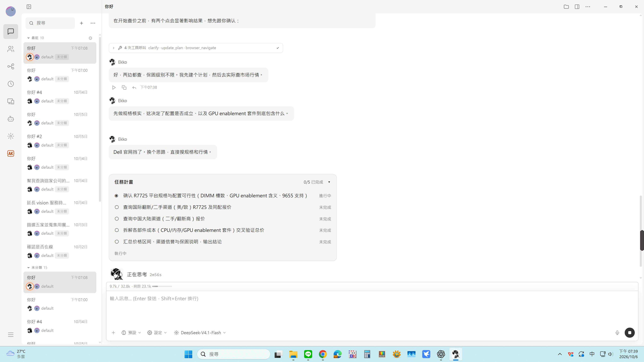Open conversation list more options ellipsis
644x362 pixels.
93,23
